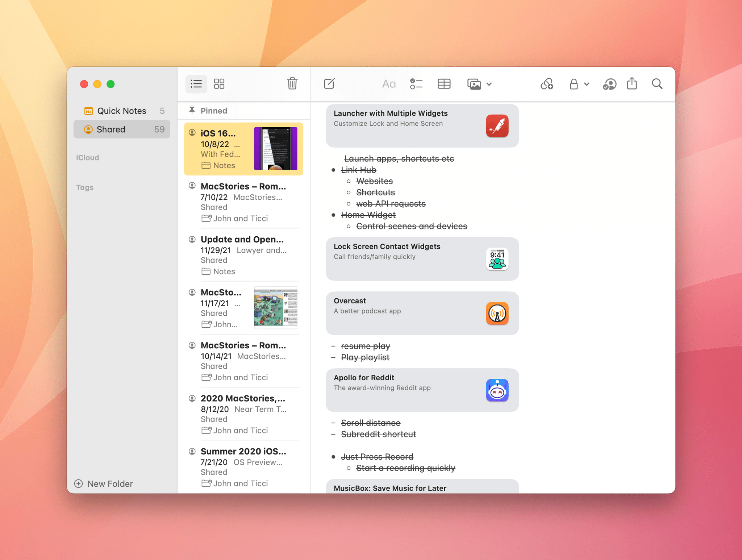
Task: Click the 'Websites' list item
Action: click(374, 181)
